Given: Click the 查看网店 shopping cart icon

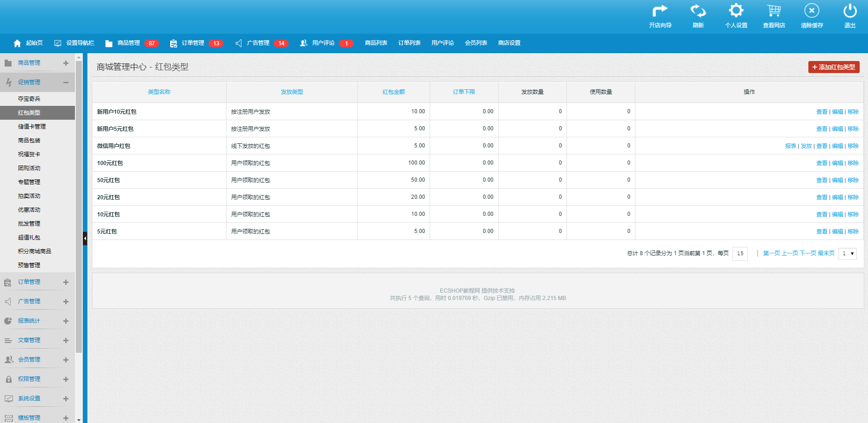Looking at the screenshot, I should point(774,11).
